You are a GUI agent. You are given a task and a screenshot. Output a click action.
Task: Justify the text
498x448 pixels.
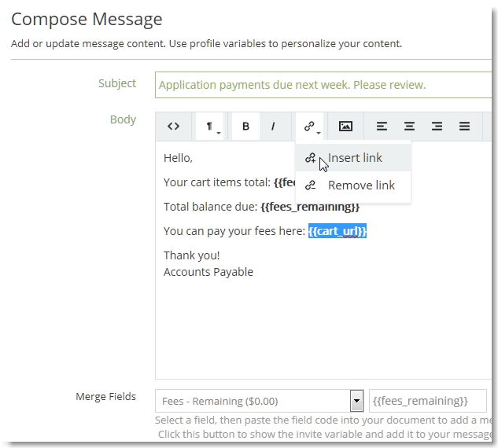(x=464, y=127)
